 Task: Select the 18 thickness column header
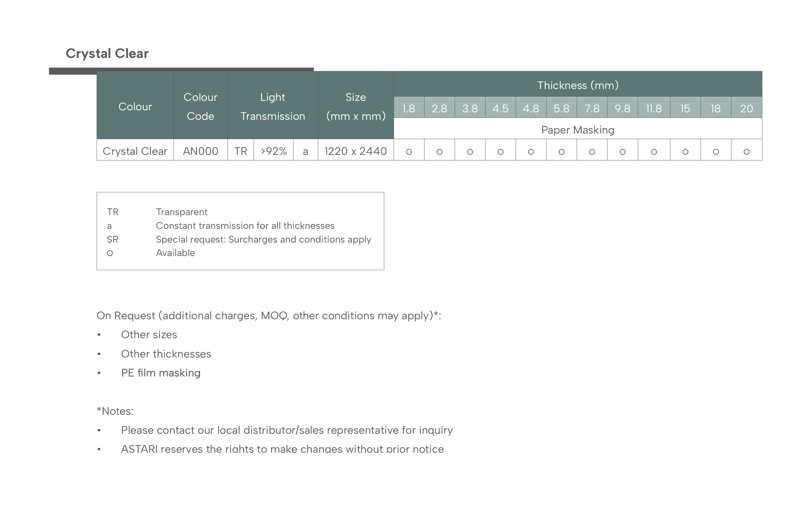[x=715, y=107]
